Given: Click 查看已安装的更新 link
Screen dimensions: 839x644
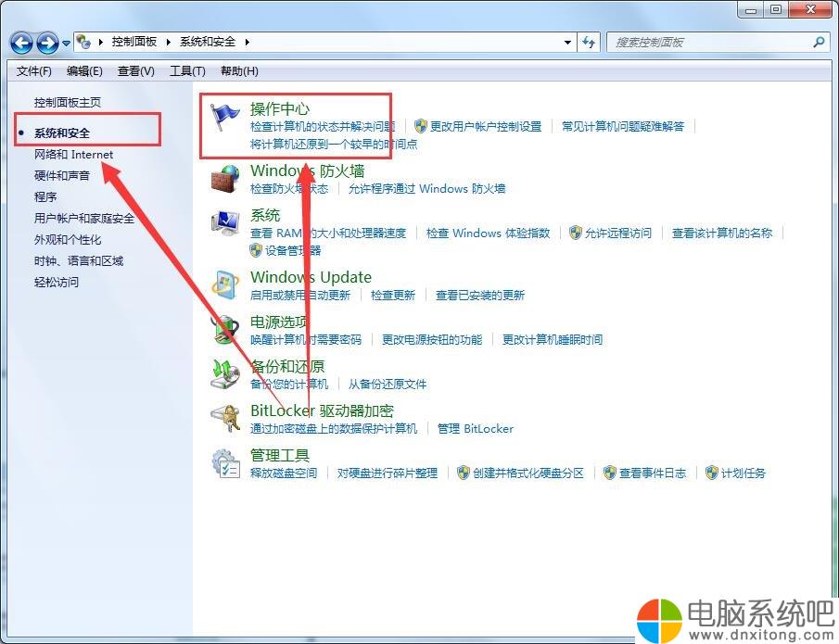Looking at the screenshot, I should (480, 296).
